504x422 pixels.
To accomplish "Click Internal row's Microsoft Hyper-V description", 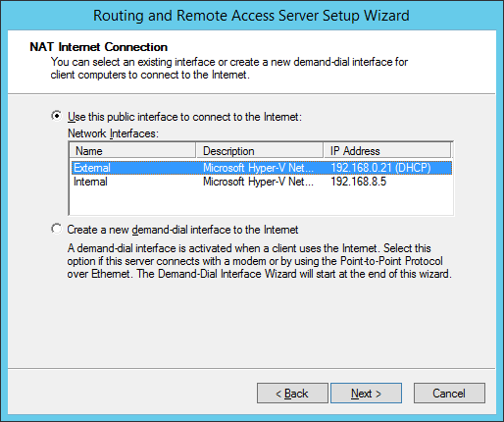I will pyautogui.click(x=258, y=182).
